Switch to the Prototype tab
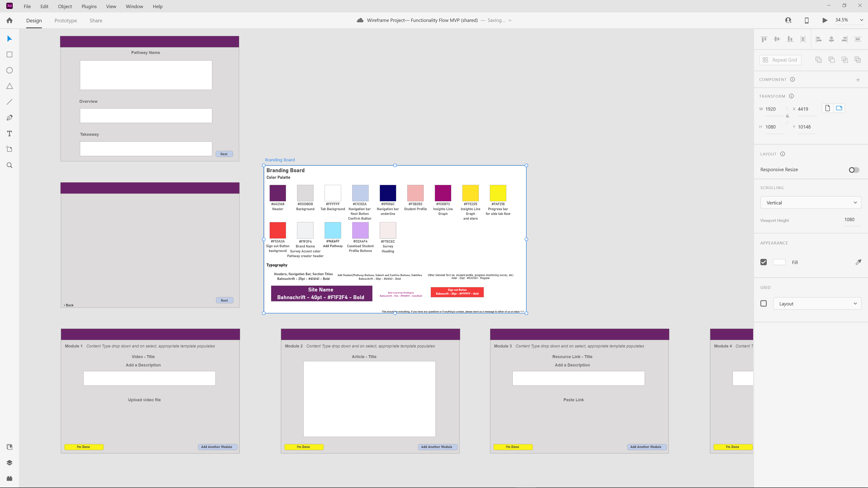 pyautogui.click(x=66, y=21)
